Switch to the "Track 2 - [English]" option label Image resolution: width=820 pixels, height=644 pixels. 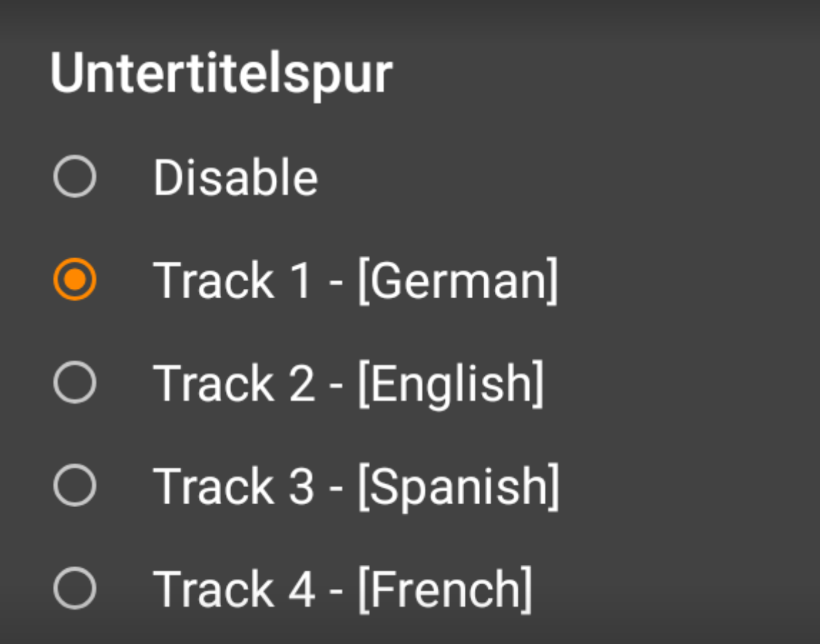[349, 383]
